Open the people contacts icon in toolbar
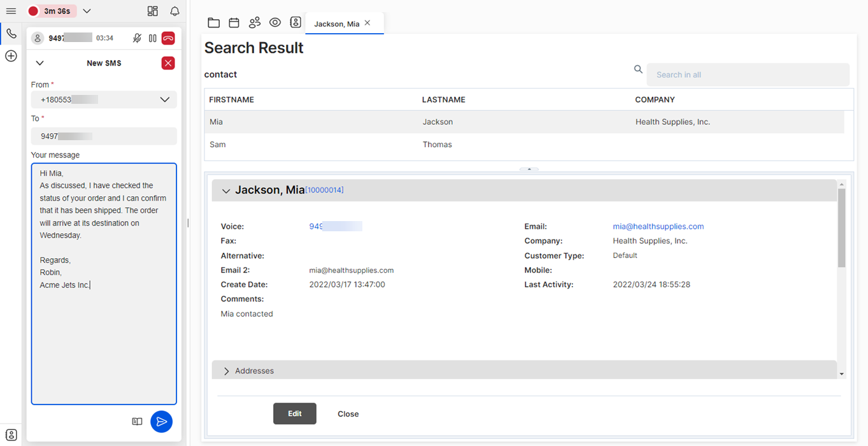This screenshot has width=868, height=446. tap(255, 23)
